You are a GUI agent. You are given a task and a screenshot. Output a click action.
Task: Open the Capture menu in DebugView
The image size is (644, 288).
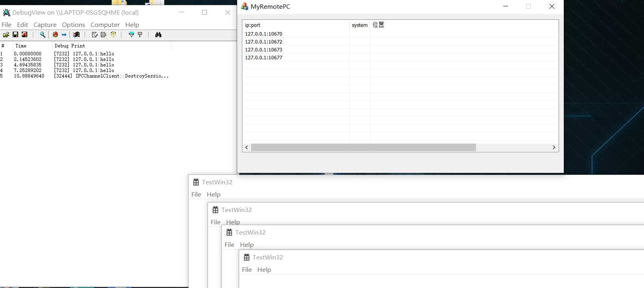45,25
